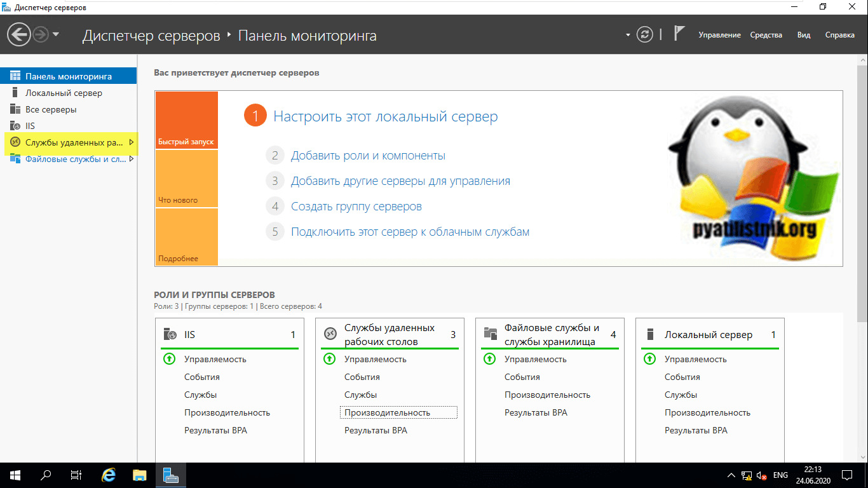Expand Службы удаленных рабочих столов sidebar arrow
868x488 pixels.
(131, 142)
